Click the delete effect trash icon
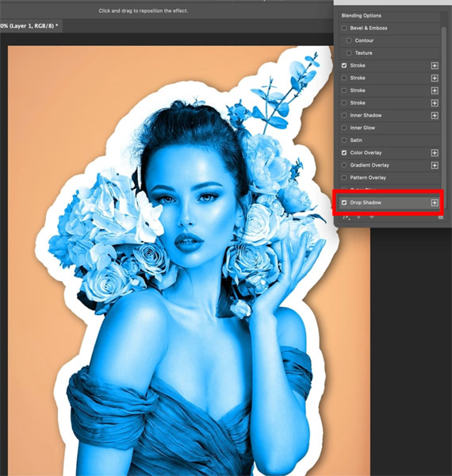452x476 pixels. click(440, 217)
